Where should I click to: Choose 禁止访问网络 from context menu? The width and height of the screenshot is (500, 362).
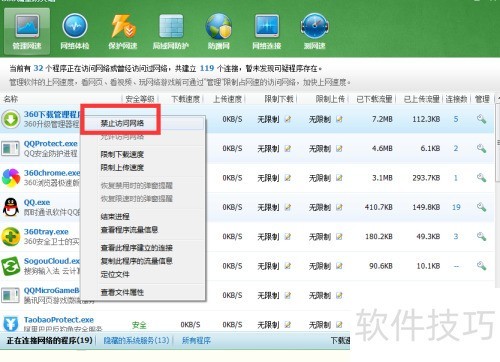pos(122,123)
